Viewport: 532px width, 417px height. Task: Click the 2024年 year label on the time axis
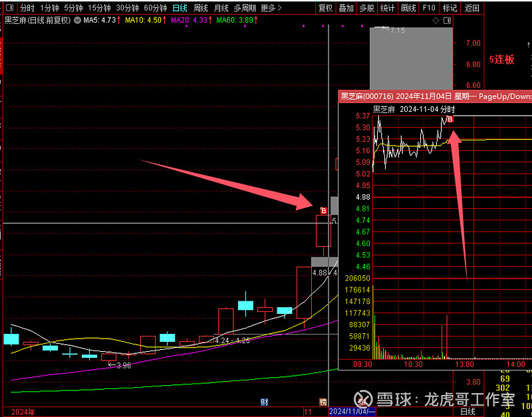coord(23,412)
